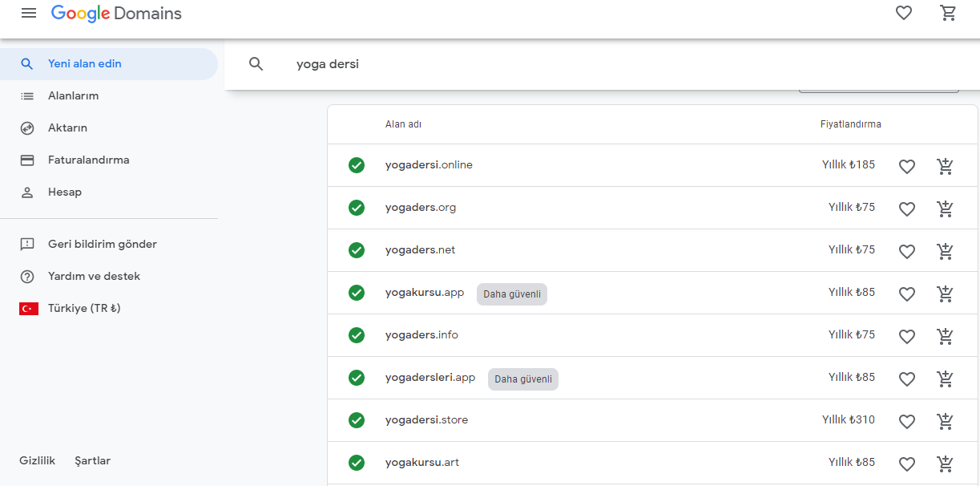Open the shopping cart in header
The width and height of the screenshot is (980, 486).
pyautogui.click(x=948, y=14)
